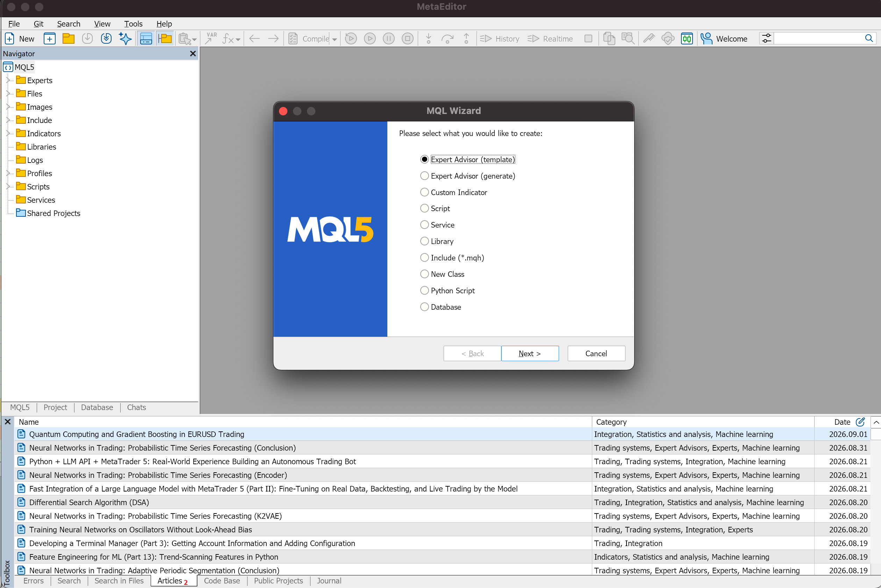Expand the Images folder in Navigator
The height and width of the screenshot is (588, 881).
click(x=8, y=107)
